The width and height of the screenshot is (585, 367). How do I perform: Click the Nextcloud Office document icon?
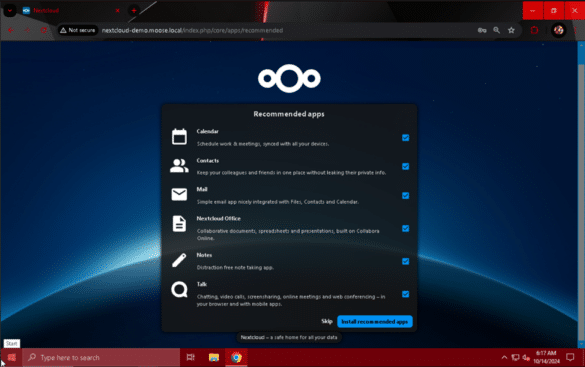pos(179,224)
